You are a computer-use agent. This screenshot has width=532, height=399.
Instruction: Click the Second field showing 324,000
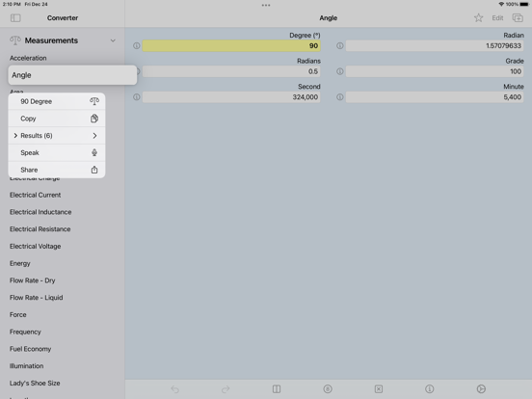pyautogui.click(x=231, y=97)
